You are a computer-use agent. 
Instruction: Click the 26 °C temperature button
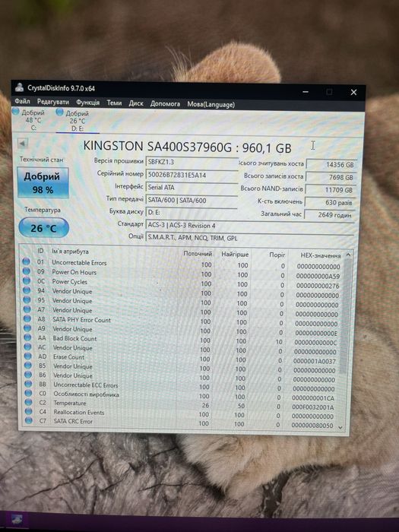click(x=43, y=228)
